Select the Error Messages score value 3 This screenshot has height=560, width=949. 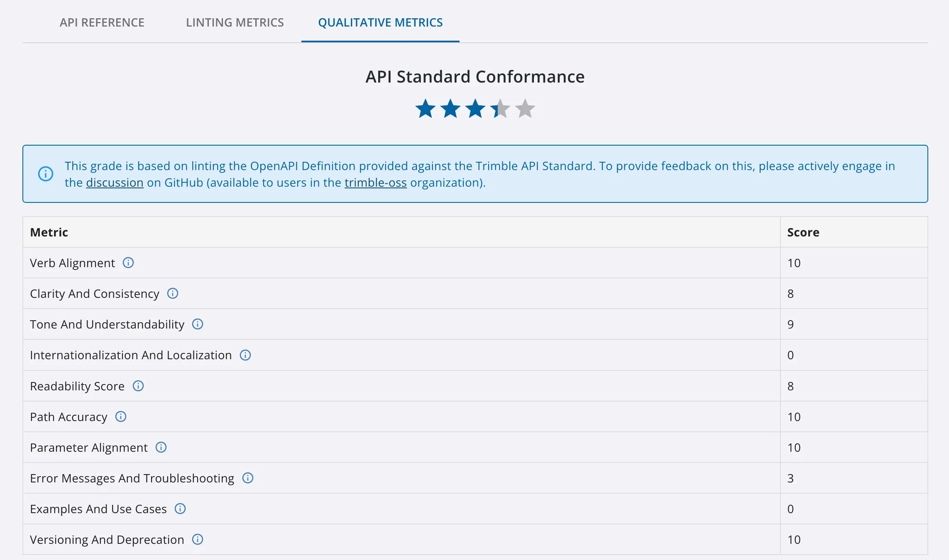(x=790, y=478)
